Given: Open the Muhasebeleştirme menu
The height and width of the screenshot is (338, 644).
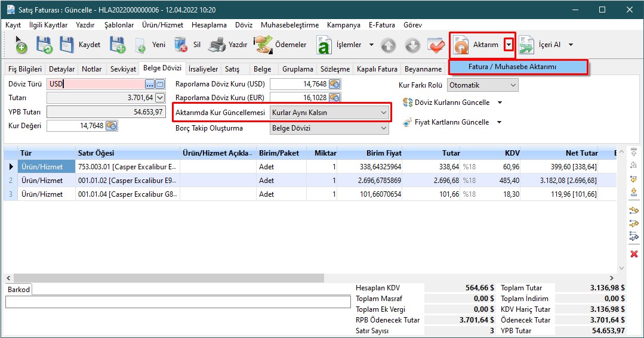Looking at the screenshot, I should pos(289,25).
